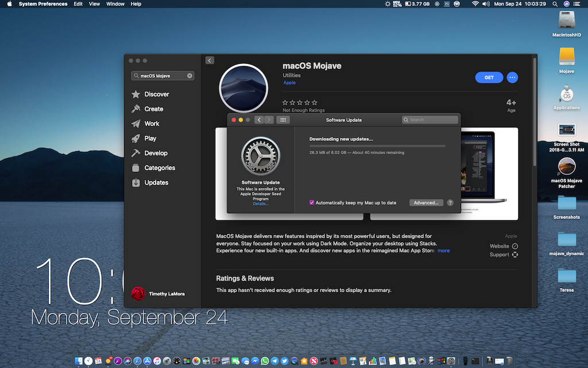This screenshot has width=588, height=368.
Task: Click Siri in the menu bar
Action: pos(567,4)
